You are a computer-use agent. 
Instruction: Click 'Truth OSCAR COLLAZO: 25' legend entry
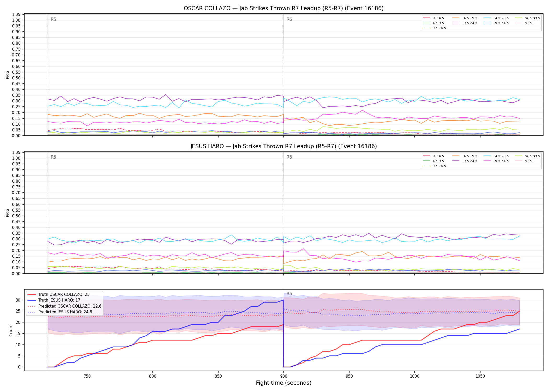point(59,295)
